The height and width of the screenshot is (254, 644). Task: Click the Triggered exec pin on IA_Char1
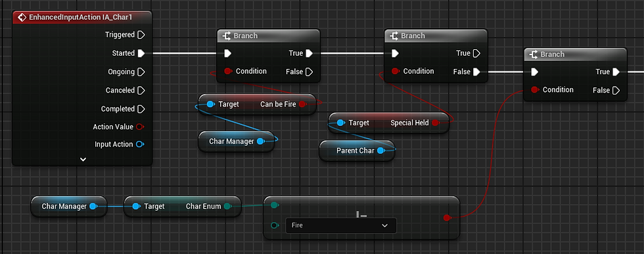click(141, 35)
